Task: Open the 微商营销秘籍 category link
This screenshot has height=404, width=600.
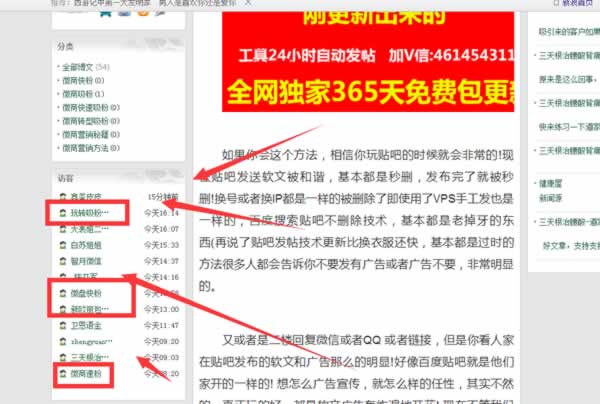Action: 91,135
